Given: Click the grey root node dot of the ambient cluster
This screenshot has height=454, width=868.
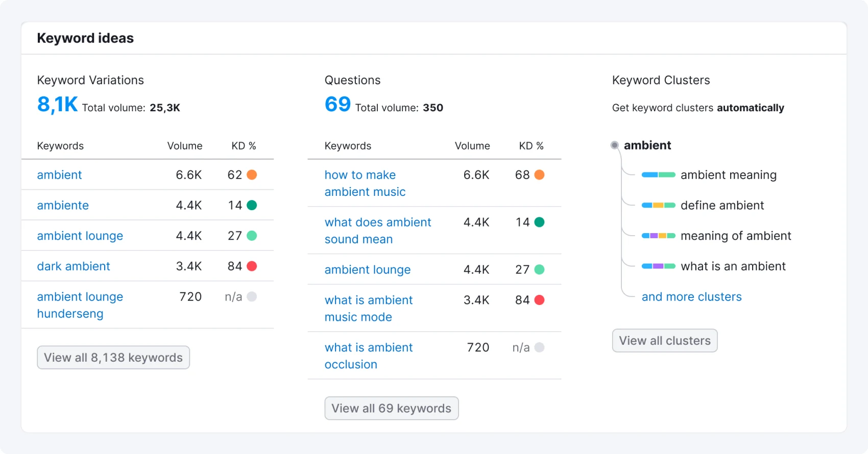Looking at the screenshot, I should point(615,145).
